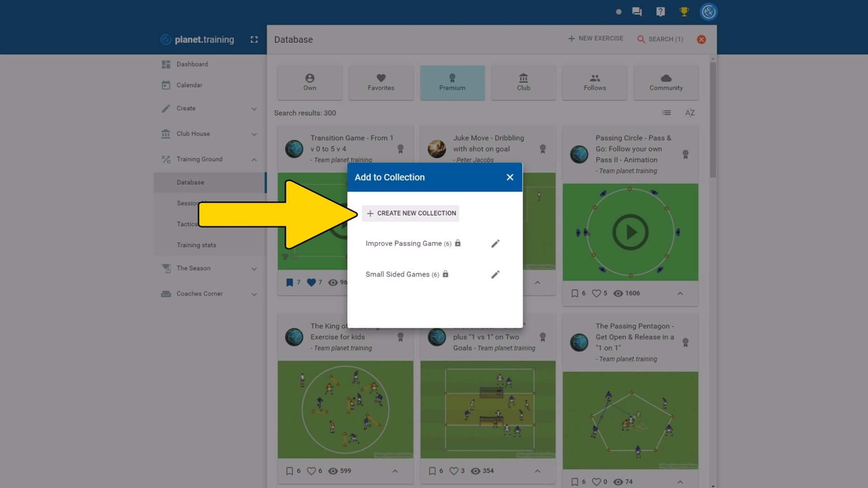Screen dimensions: 868x488
Task: Clear the search with red X
Action: pos(702,39)
